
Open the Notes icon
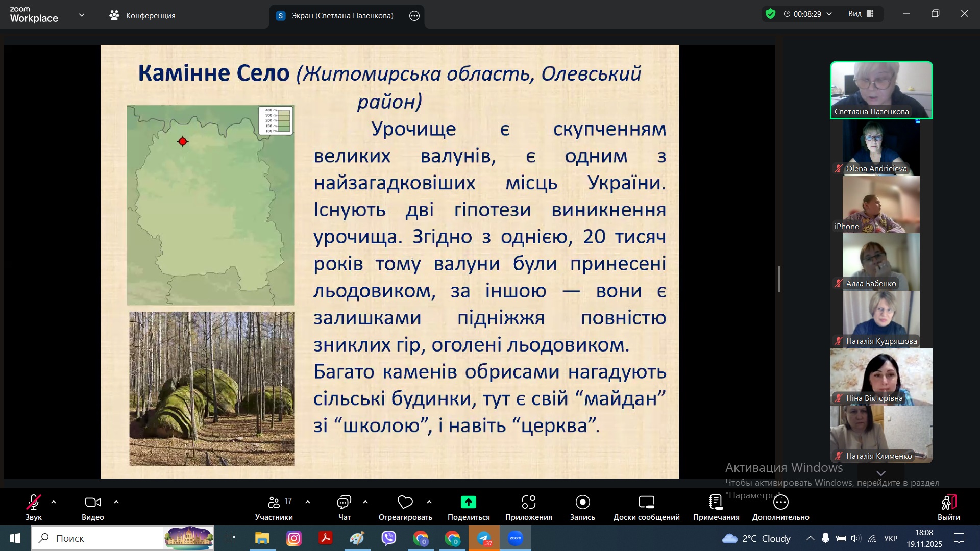(x=716, y=503)
